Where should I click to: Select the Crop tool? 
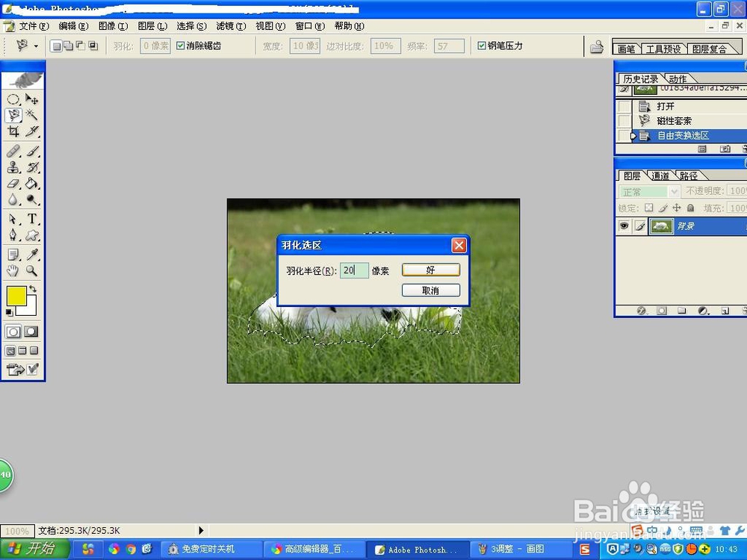point(13,131)
